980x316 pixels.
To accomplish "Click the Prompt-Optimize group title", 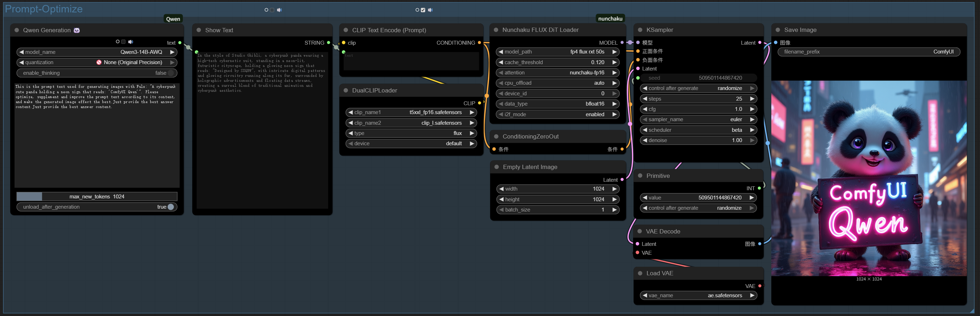I will 44,9.
